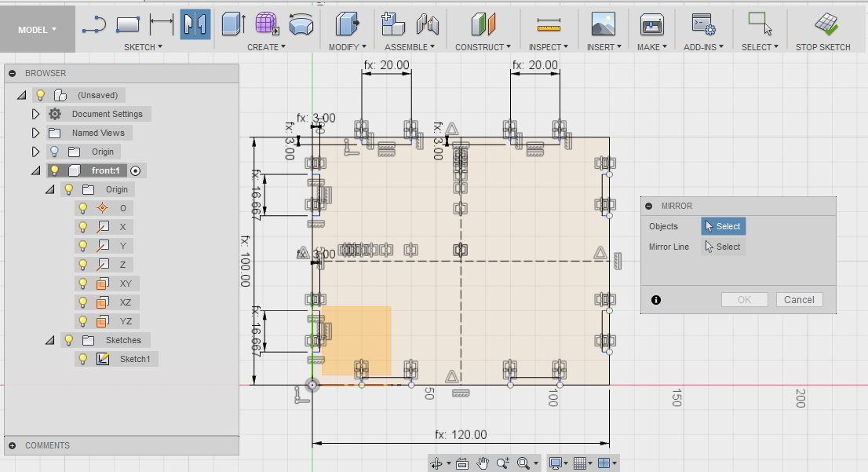868x472 pixels.
Task: Toggle visibility bulb of Y axis
Action: [82, 246]
